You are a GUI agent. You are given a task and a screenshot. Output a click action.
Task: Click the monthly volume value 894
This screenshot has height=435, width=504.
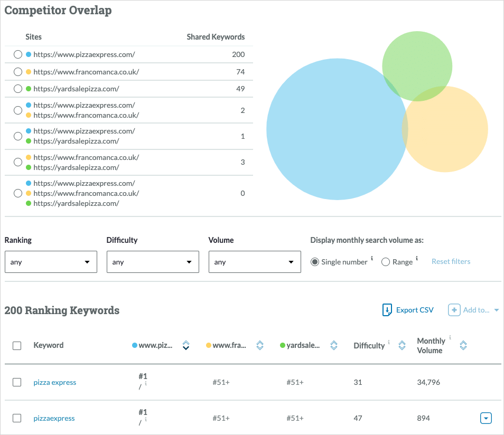tap(423, 418)
